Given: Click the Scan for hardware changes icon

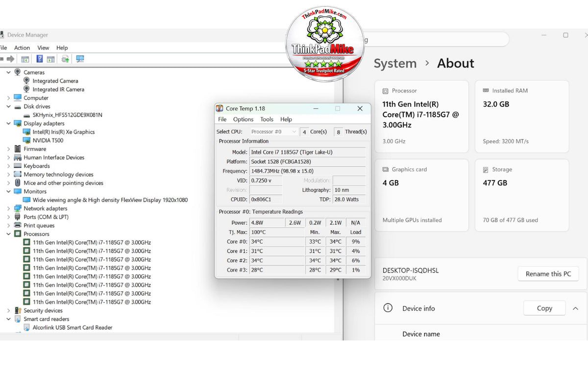Looking at the screenshot, I should coord(80,59).
